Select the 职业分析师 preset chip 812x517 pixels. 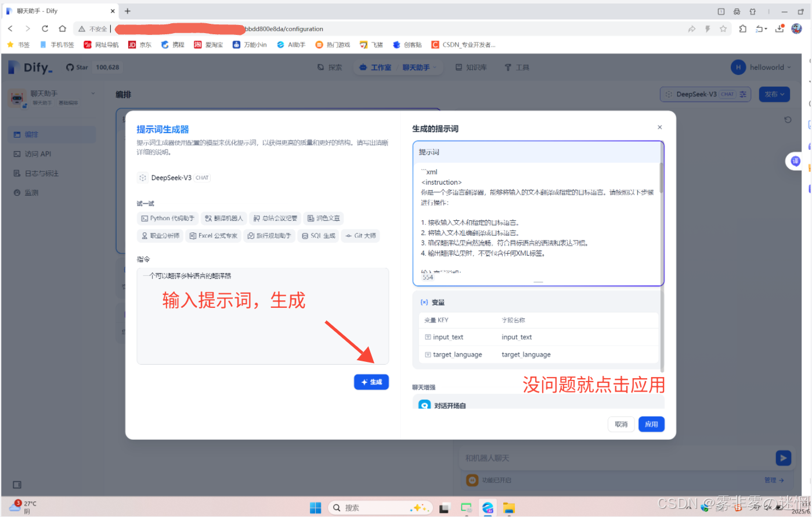pyautogui.click(x=160, y=236)
